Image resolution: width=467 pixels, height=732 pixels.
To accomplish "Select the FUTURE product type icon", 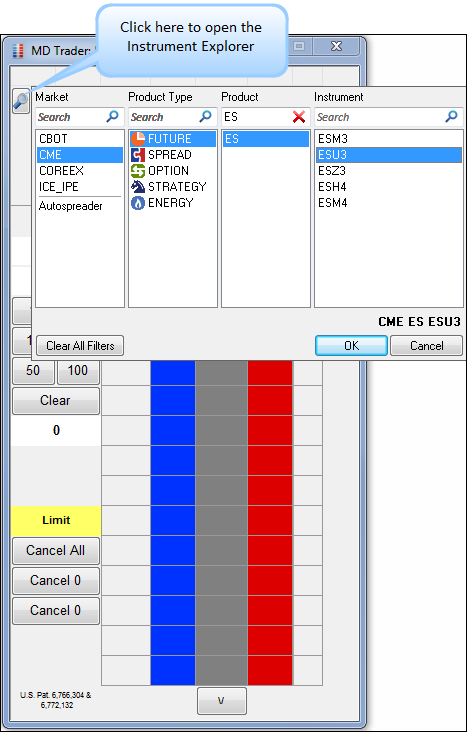I will 138,139.
